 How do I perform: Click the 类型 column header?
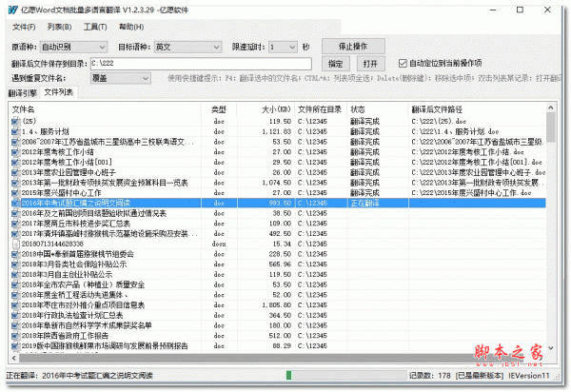219,109
